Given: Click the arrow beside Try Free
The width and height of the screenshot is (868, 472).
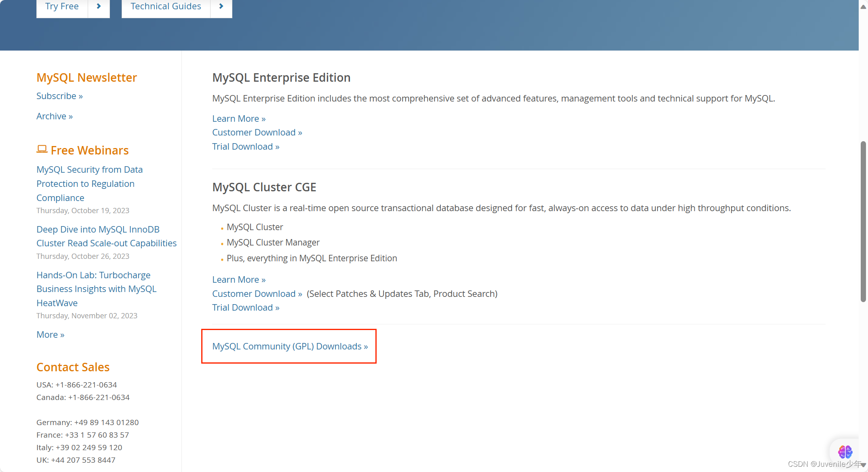Looking at the screenshot, I should tap(99, 7).
